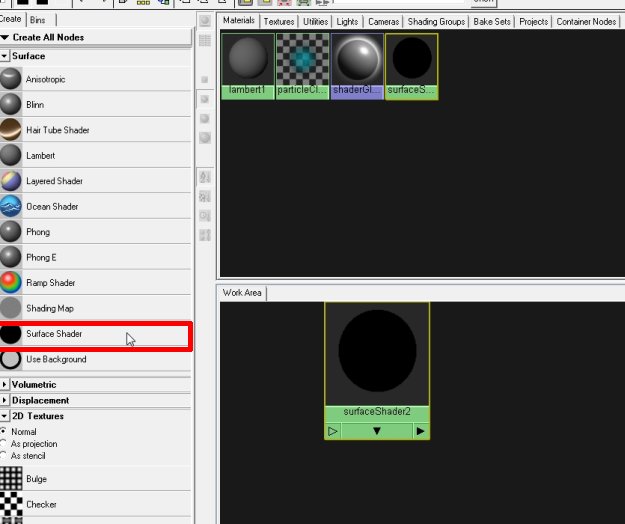625x524 pixels.
Task: Open the Utilities tab
Action: [315, 22]
